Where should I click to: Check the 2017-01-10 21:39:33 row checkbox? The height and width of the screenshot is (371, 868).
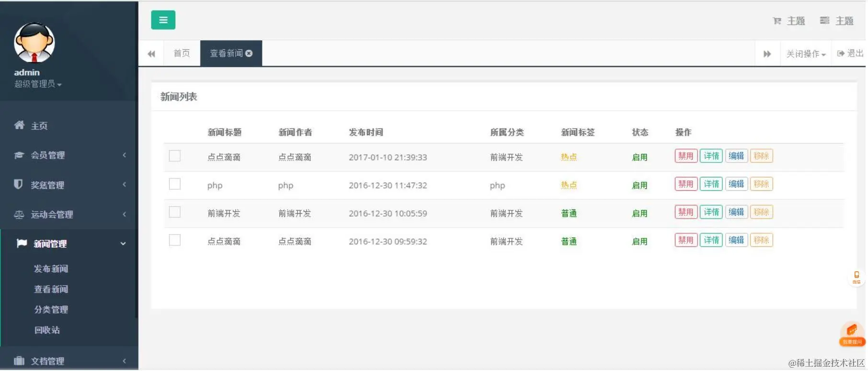[175, 156]
